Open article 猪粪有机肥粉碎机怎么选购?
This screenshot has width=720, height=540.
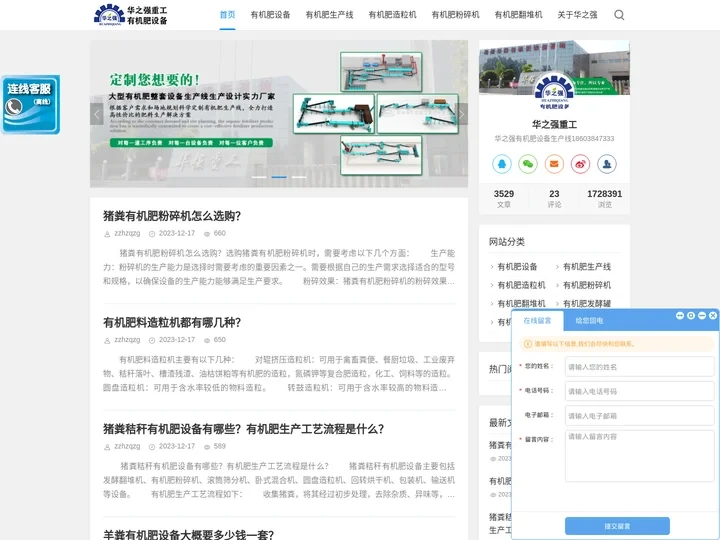(x=172, y=216)
